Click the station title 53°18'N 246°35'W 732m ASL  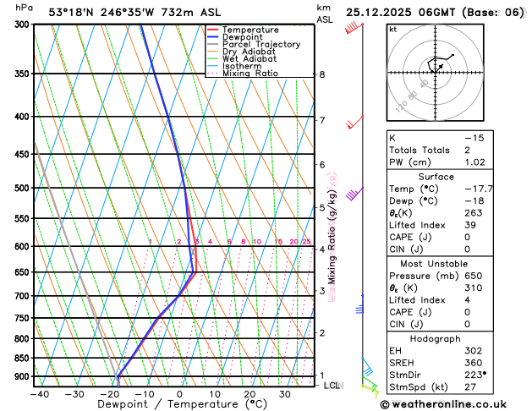click(134, 13)
